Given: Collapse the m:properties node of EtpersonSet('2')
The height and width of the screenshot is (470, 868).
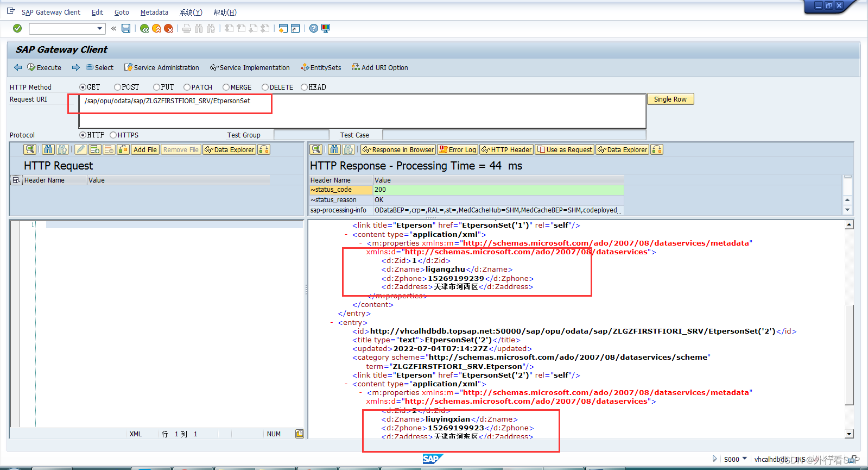Looking at the screenshot, I should click(x=361, y=393).
